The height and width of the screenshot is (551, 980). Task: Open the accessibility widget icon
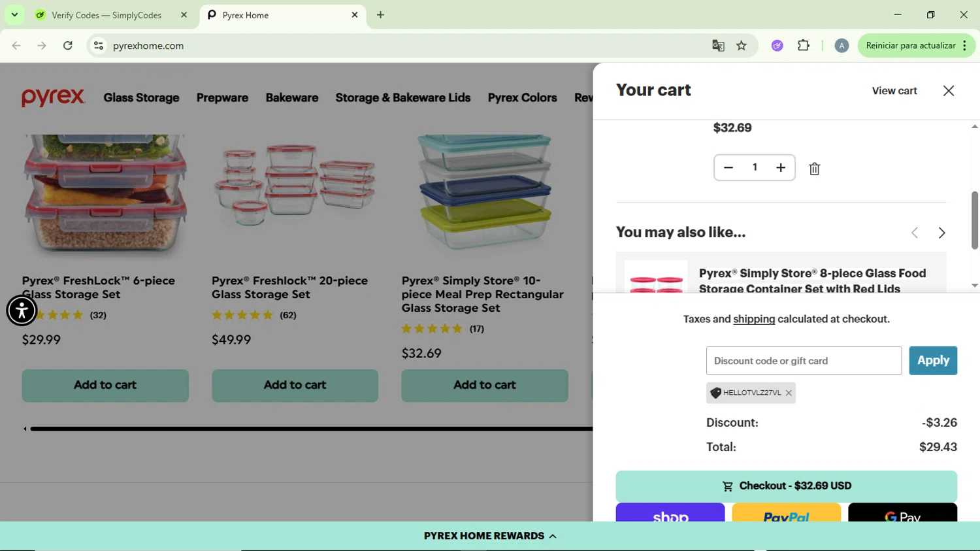(x=22, y=310)
